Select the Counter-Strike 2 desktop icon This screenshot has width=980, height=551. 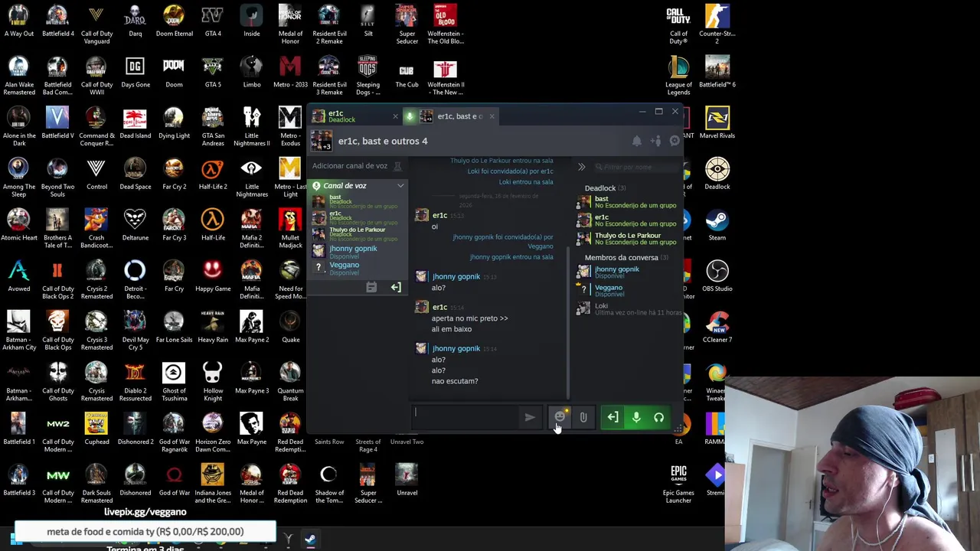click(717, 24)
